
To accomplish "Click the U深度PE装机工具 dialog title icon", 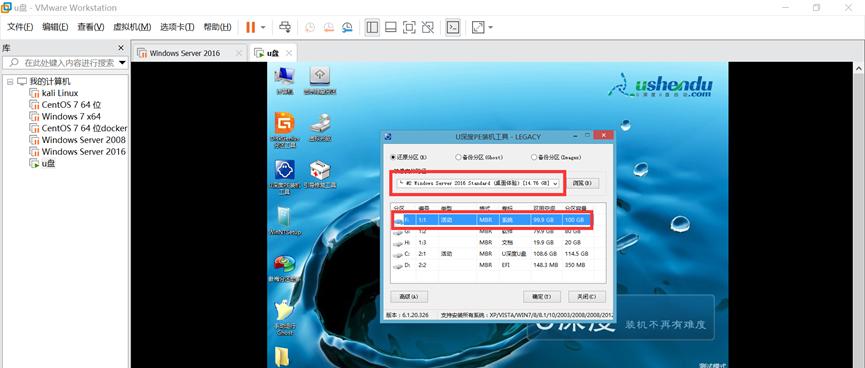I will [388, 136].
